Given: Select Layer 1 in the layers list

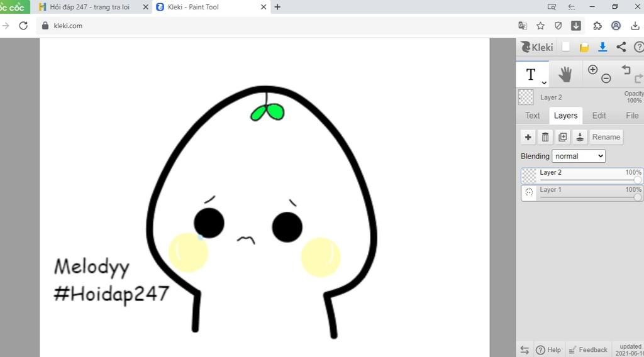Looking at the screenshot, I should pyautogui.click(x=582, y=194).
